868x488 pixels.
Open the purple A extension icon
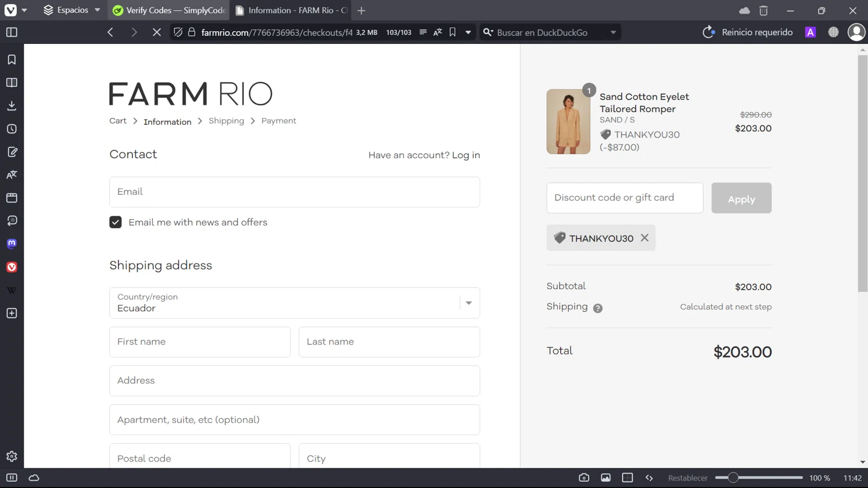pos(811,32)
